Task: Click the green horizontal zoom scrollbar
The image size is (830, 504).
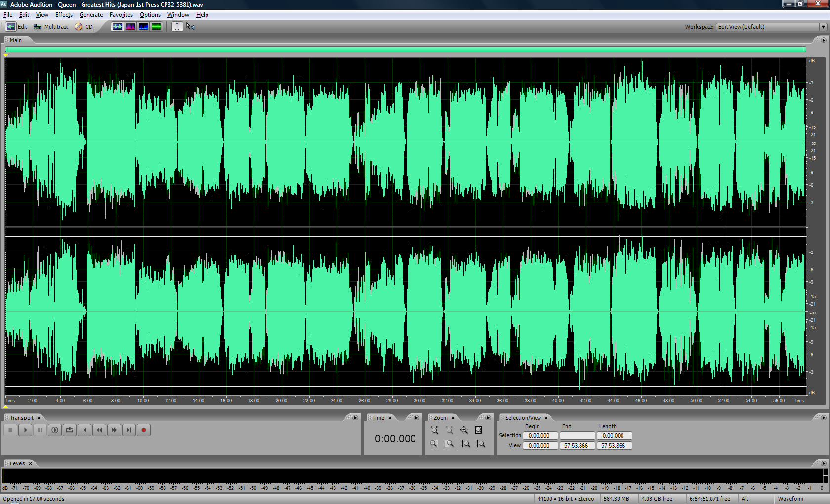Action: [405, 49]
